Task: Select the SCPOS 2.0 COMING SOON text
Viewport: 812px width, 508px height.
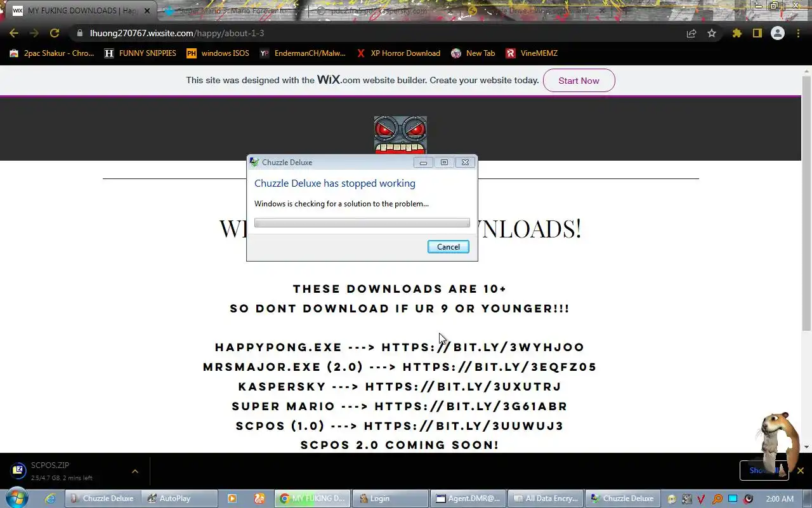Action: click(x=400, y=445)
